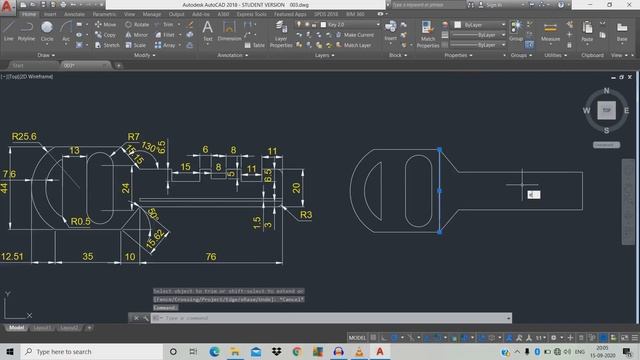
Task: Toggle hardware acceleration in status bar
Action: point(603,338)
